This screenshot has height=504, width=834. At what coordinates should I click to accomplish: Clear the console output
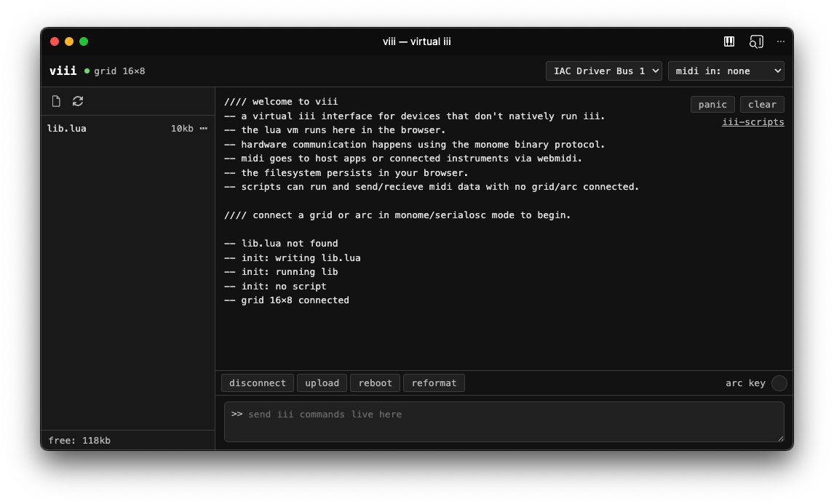[762, 104]
